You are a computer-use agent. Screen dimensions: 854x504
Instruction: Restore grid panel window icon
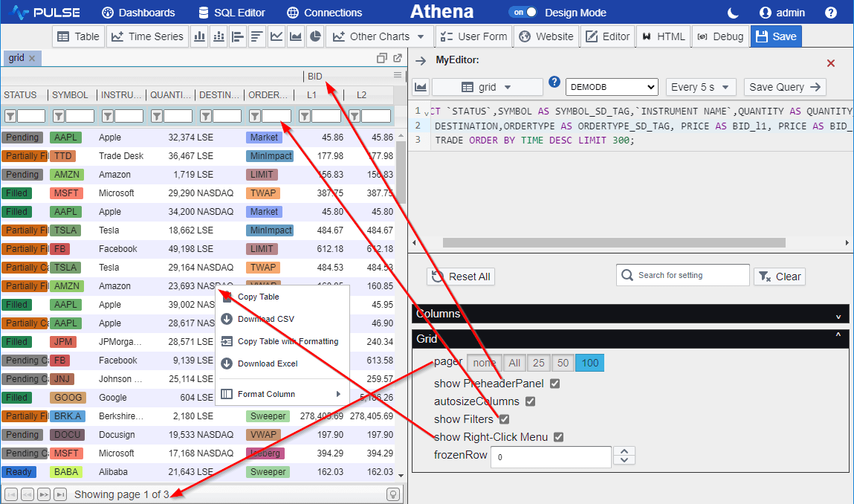coord(382,58)
